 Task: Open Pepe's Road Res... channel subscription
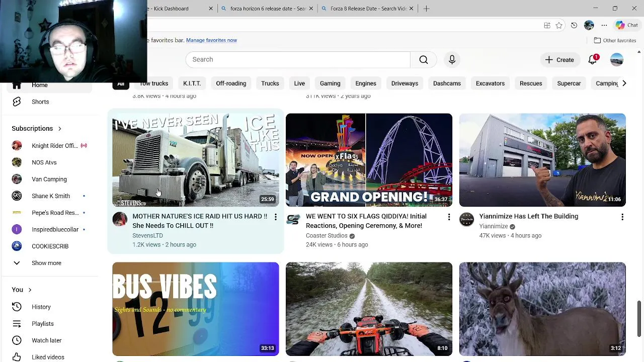pos(49,213)
